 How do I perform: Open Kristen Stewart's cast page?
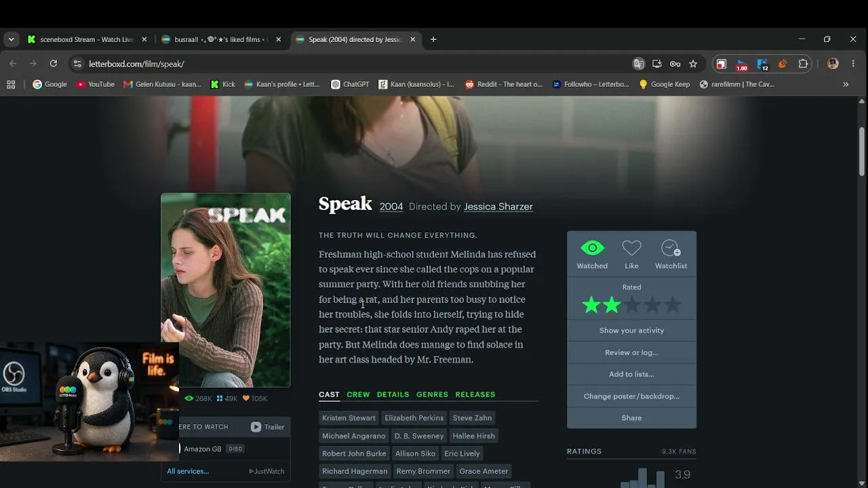coord(349,418)
